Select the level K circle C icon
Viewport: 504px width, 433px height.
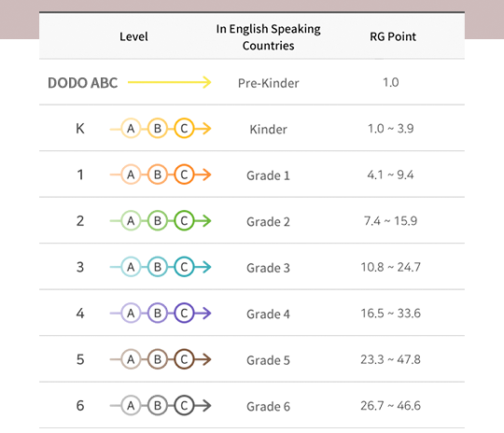tap(184, 129)
